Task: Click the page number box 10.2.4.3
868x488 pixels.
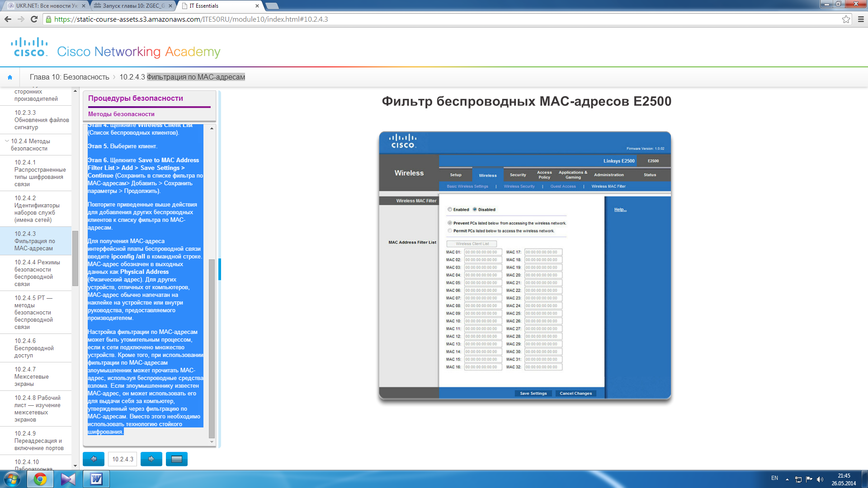Action: pyautogui.click(x=123, y=459)
